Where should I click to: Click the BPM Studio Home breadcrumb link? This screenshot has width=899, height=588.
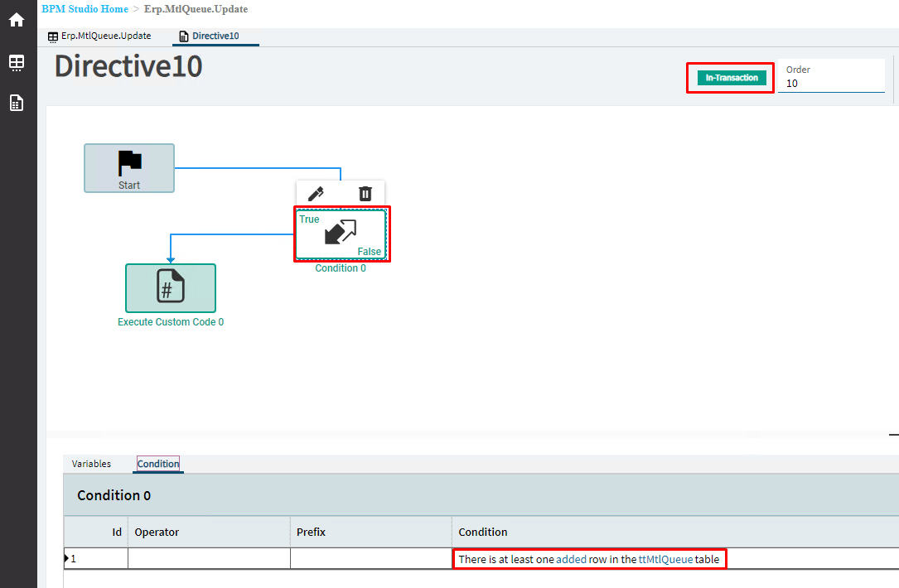coord(85,9)
